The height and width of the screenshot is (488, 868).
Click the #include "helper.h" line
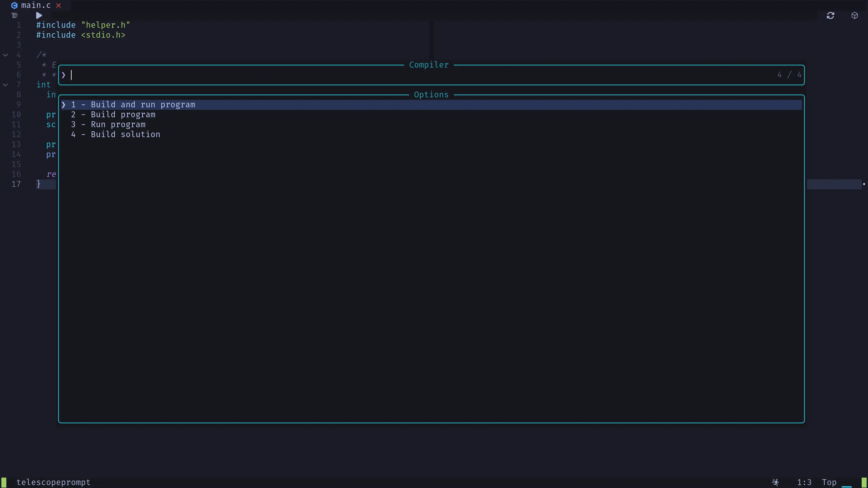pos(83,25)
